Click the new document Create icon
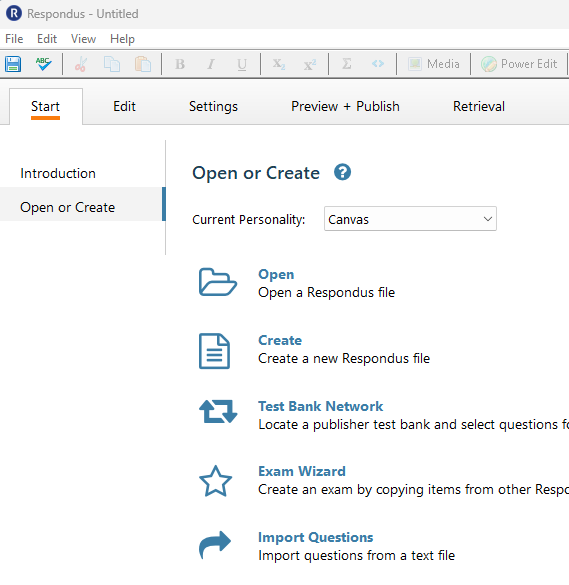Image resolution: width=569 pixels, height=585 pixels. pyautogui.click(x=215, y=351)
